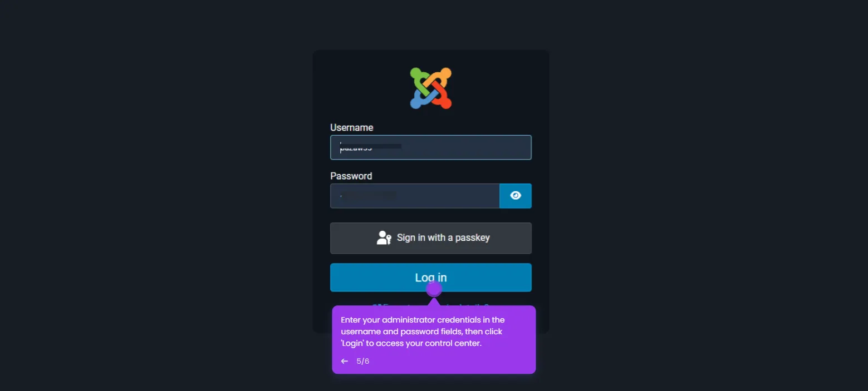The height and width of the screenshot is (391, 868).
Task: Click the purple tooltip instruction text
Action: (423, 331)
